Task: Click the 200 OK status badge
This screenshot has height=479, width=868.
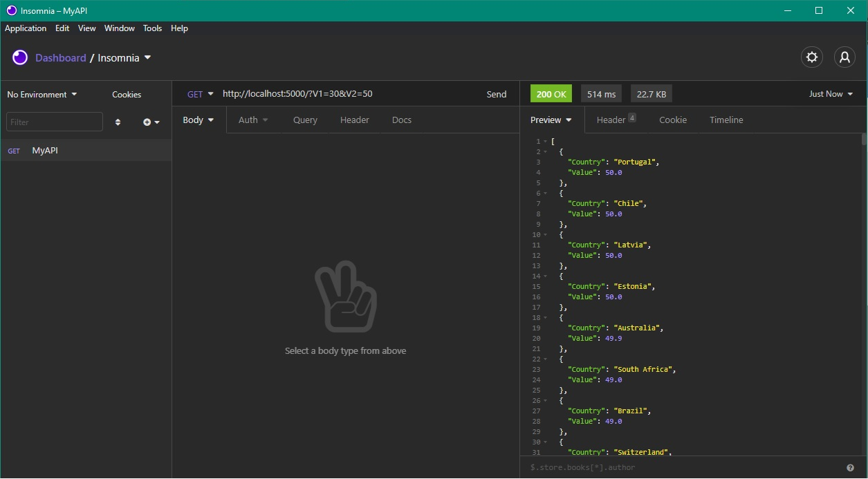Action: (551, 93)
